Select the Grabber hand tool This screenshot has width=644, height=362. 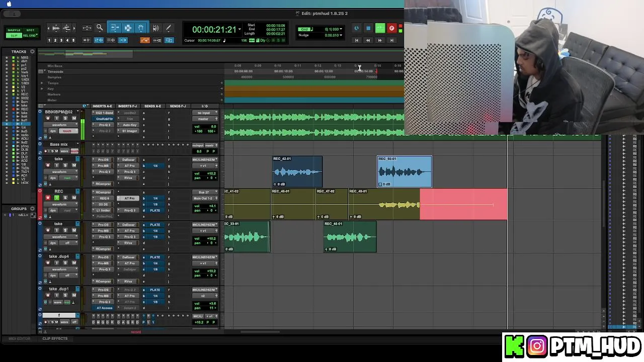click(141, 28)
